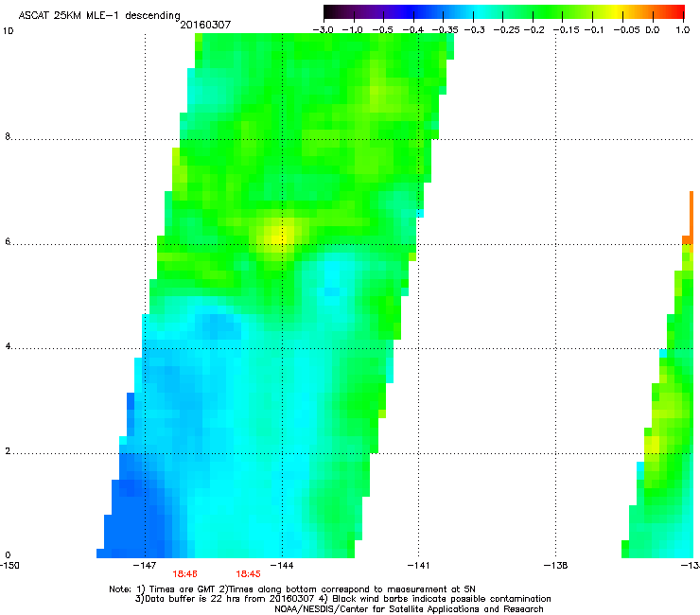Screen dimensions: 700x615
Task: Click the colorbar label -0.5
Action: 382,30
